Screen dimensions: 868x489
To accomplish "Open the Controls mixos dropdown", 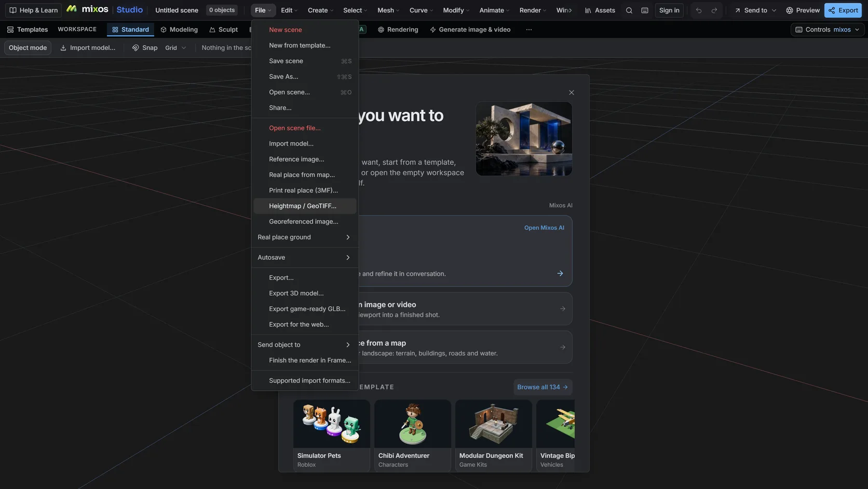I will pyautogui.click(x=828, y=30).
